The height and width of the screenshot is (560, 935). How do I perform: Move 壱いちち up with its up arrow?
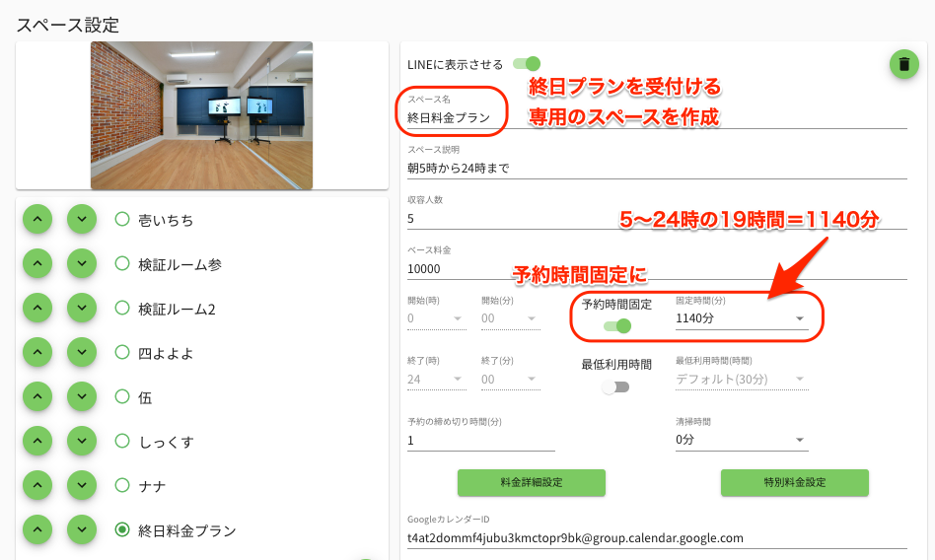pos(36,220)
